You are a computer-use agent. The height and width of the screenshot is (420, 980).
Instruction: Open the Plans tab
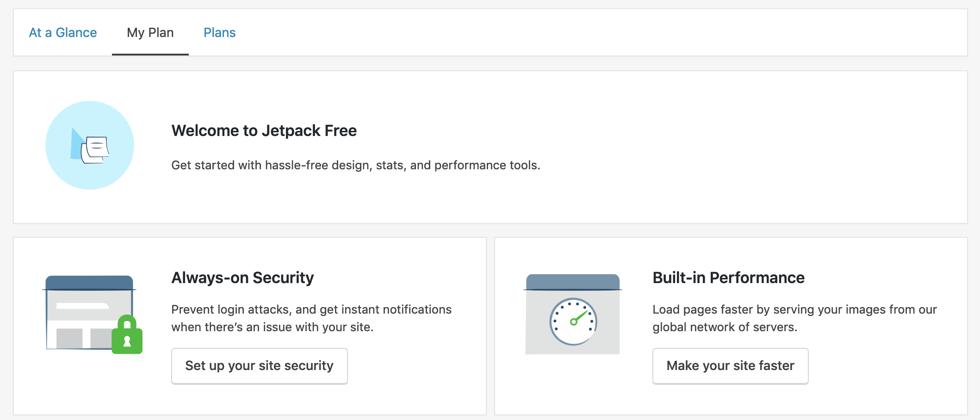pyautogui.click(x=220, y=33)
